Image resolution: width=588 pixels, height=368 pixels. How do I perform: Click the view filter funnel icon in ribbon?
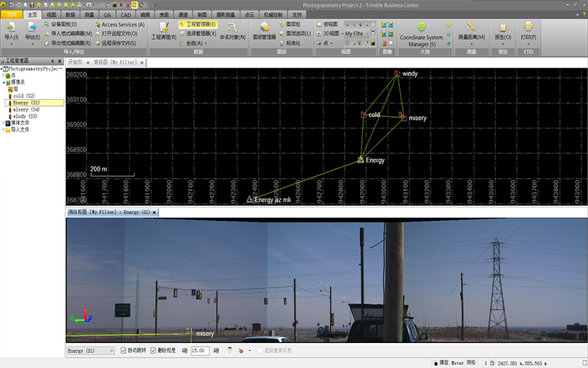tap(373, 33)
